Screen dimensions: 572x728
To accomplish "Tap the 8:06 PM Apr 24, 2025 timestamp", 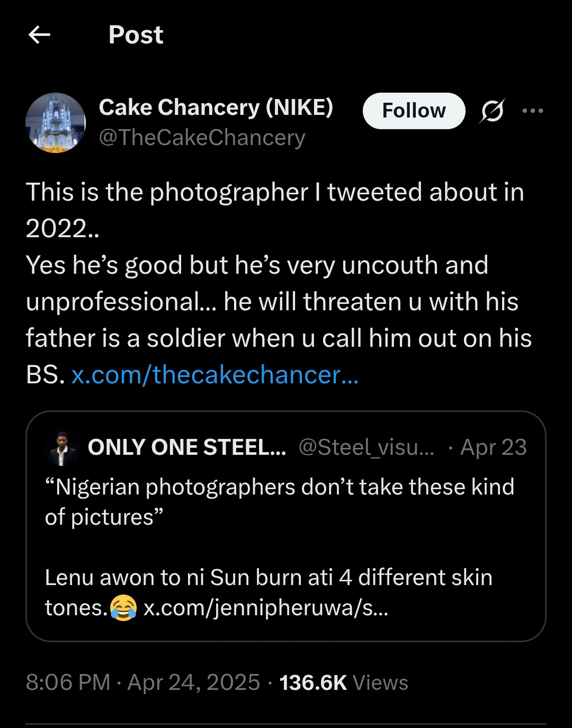I will (x=142, y=683).
